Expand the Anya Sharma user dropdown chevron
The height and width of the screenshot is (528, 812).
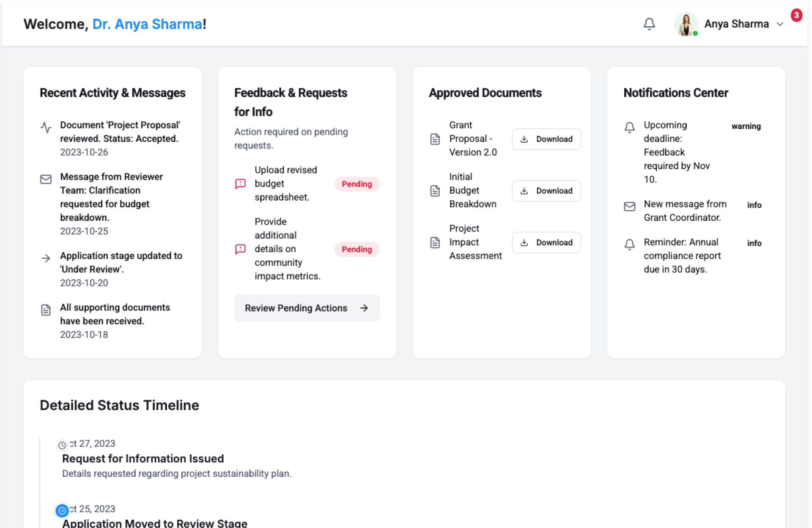780,25
